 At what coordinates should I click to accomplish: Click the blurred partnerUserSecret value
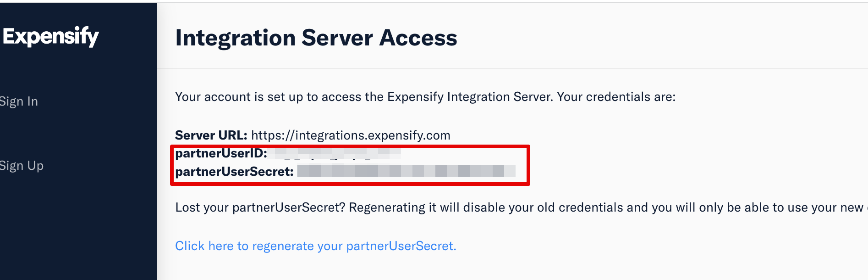coord(406,172)
